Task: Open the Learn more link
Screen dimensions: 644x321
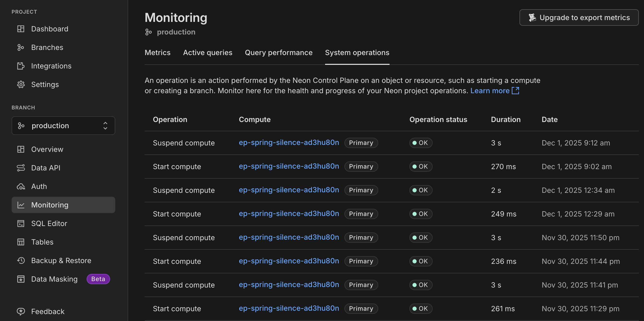Action: pyautogui.click(x=490, y=91)
